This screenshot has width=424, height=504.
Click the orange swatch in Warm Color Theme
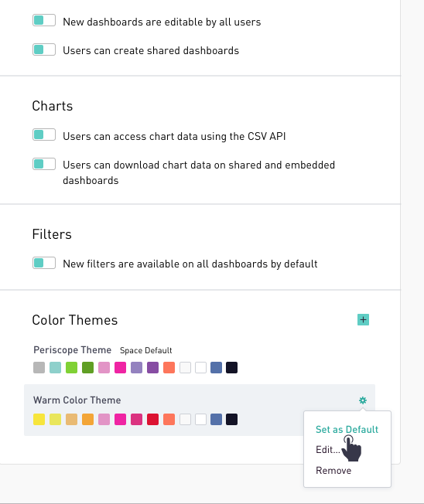click(88, 420)
